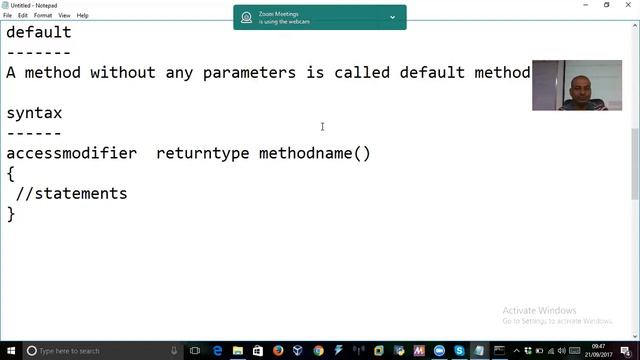Launch Microsoft Edge from the taskbar

tap(218, 351)
